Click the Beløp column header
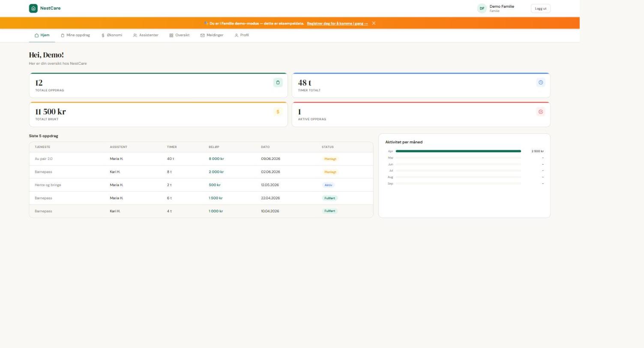 tap(214, 147)
